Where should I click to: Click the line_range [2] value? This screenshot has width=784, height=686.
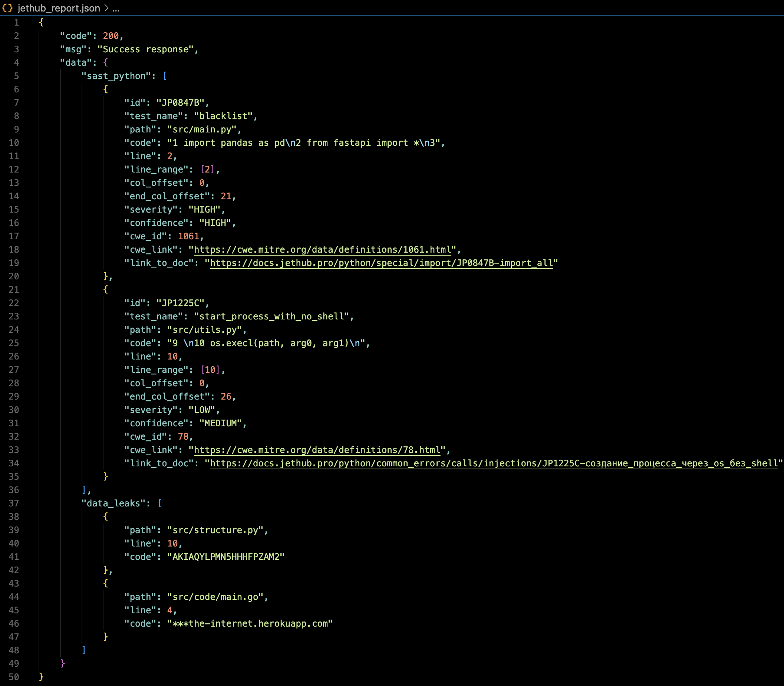pos(207,170)
